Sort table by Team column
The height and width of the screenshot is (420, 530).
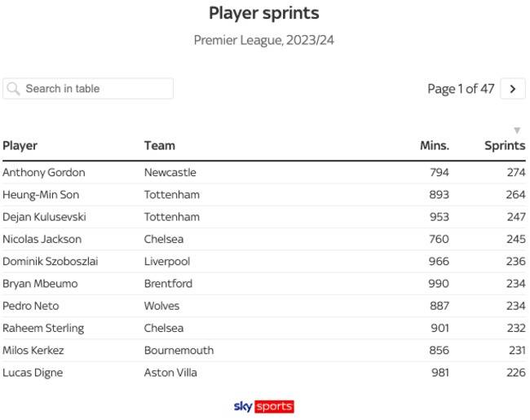(x=160, y=146)
